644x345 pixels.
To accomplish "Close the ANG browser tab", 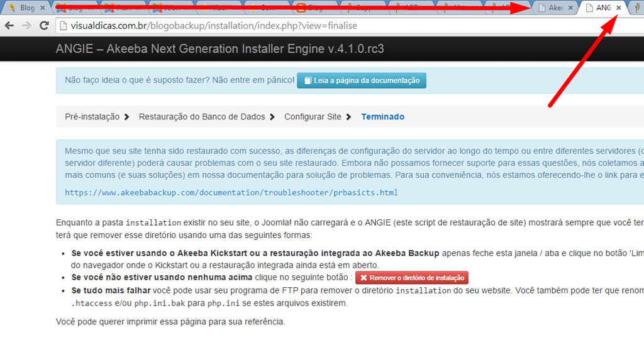I will 619,8.
